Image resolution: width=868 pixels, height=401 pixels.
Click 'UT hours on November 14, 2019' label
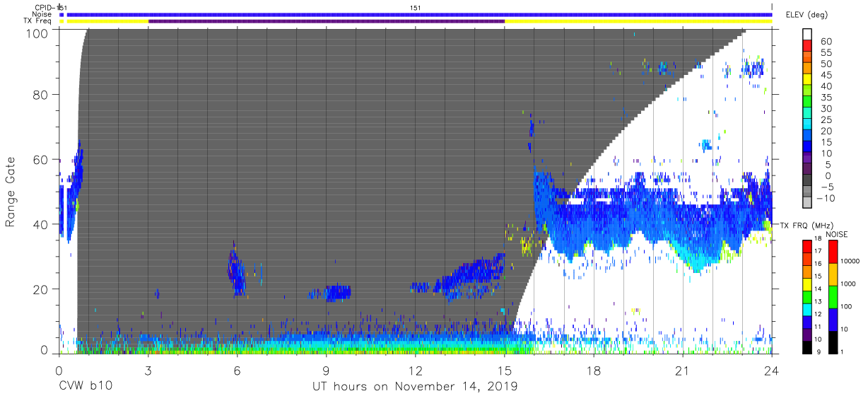(416, 387)
